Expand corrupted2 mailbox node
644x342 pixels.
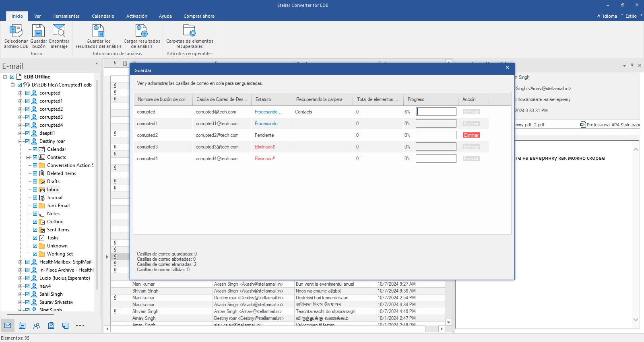[21, 109]
